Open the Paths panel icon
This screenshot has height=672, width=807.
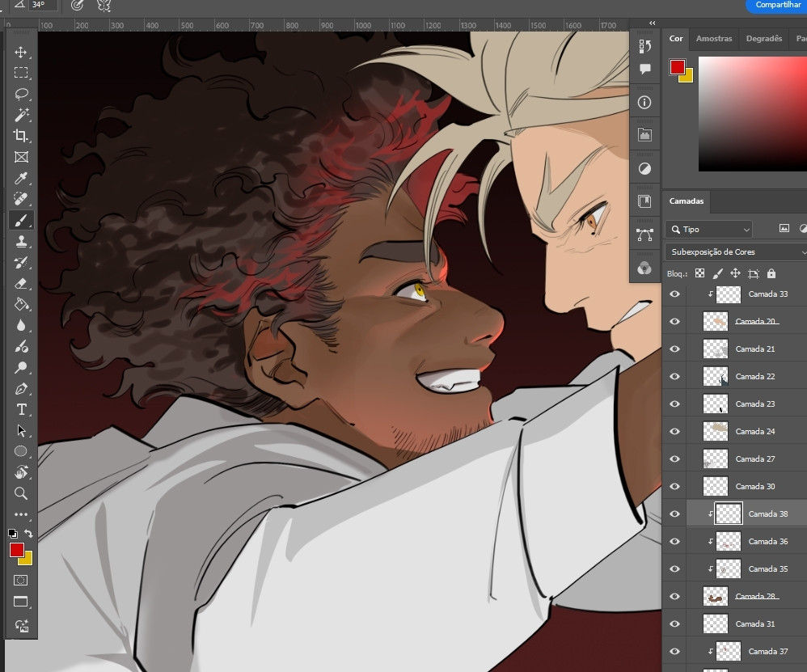coord(644,235)
